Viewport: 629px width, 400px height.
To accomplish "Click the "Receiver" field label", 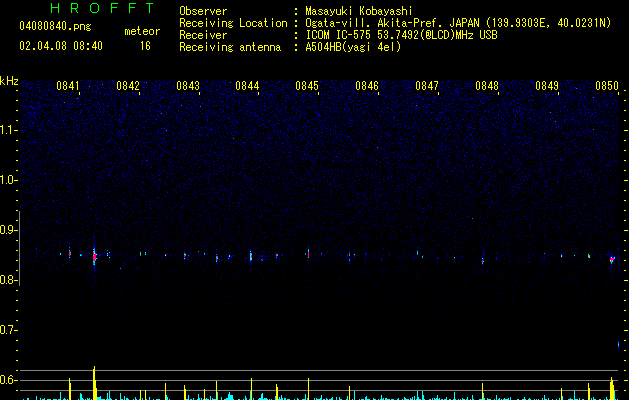I will click(203, 35).
